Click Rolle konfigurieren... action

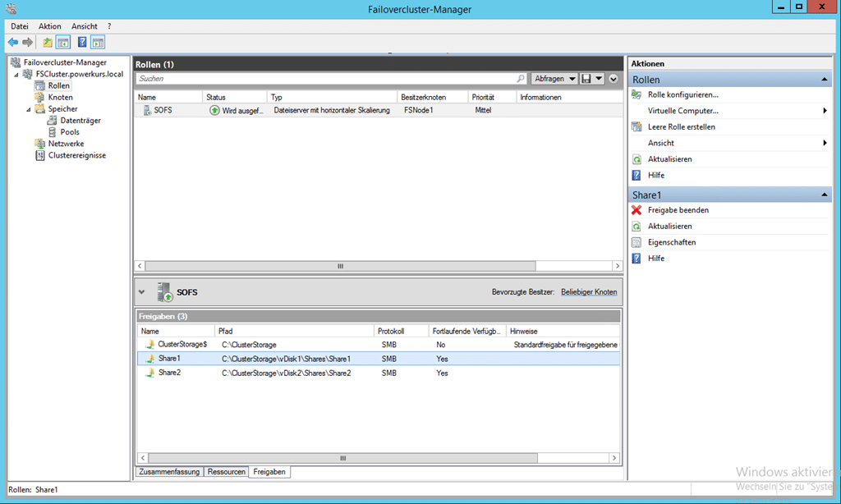pyautogui.click(x=682, y=95)
